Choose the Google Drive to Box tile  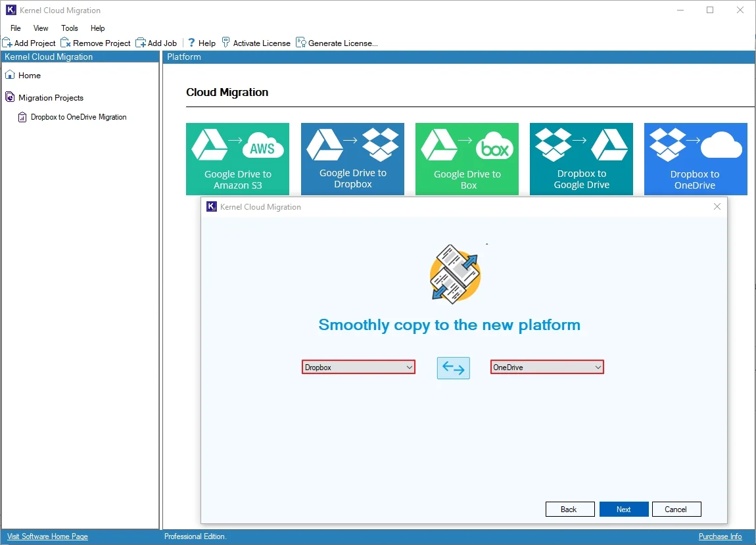[x=467, y=158]
